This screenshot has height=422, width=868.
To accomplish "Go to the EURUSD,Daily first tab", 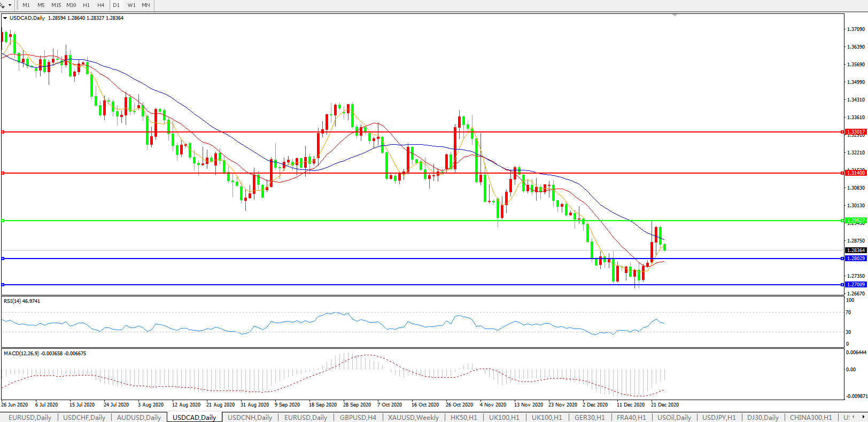I will [30, 417].
